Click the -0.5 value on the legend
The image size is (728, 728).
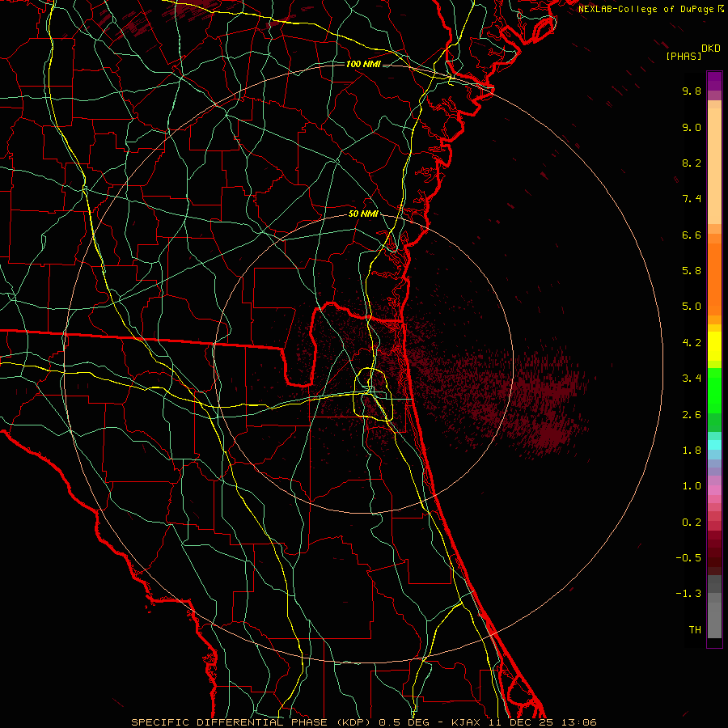click(688, 558)
